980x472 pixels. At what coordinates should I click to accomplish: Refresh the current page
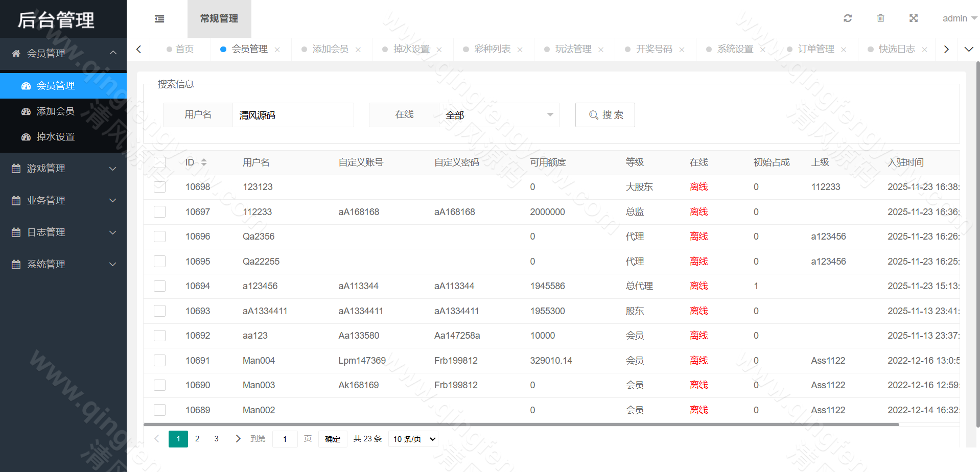pyautogui.click(x=848, y=18)
